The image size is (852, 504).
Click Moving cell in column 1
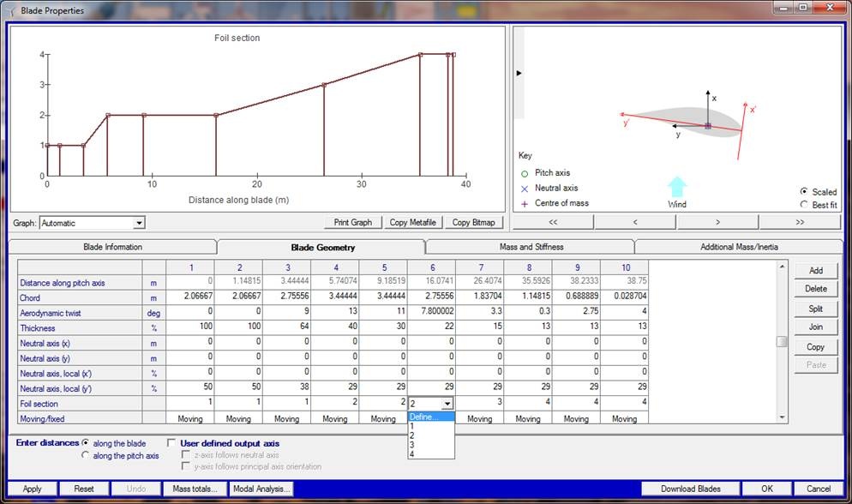click(x=191, y=418)
